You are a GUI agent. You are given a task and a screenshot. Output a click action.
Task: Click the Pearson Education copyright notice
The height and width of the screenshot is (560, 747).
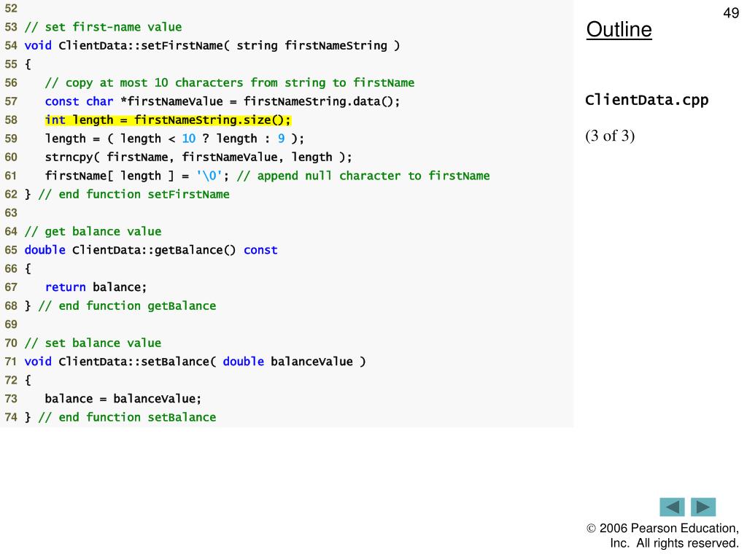(662, 535)
